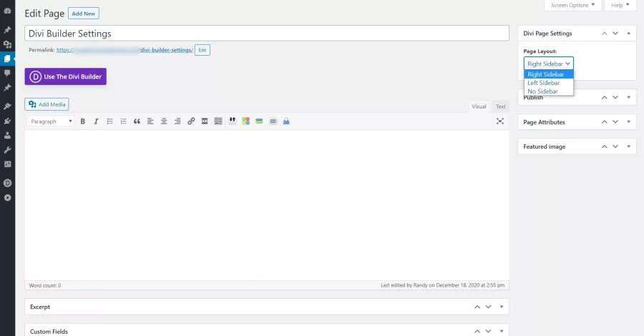
Task: Insert a bulleted list
Action: pyautogui.click(x=109, y=121)
